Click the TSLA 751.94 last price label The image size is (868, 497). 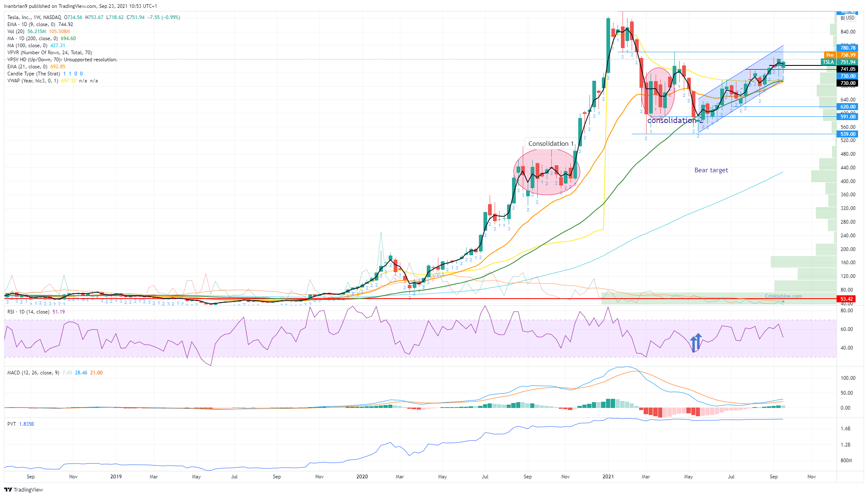pyautogui.click(x=839, y=62)
